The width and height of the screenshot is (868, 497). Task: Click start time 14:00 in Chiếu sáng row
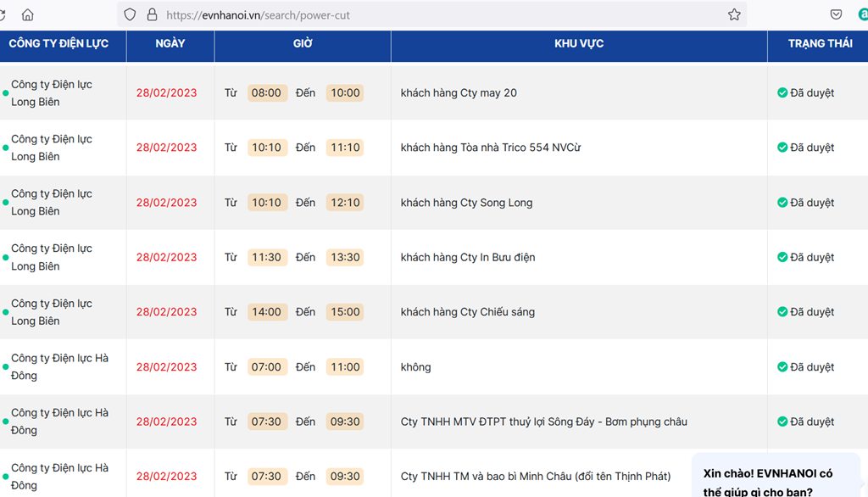(267, 312)
